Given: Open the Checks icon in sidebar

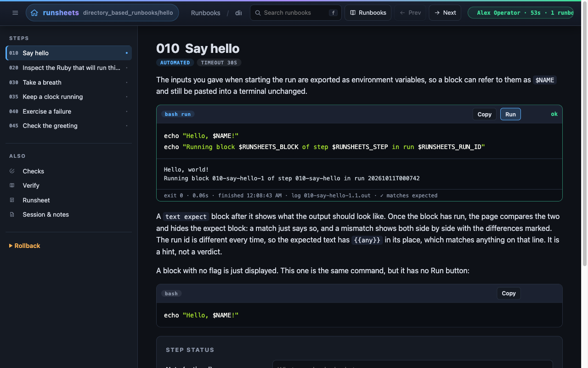Looking at the screenshot, I should click(x=12, y=171).
